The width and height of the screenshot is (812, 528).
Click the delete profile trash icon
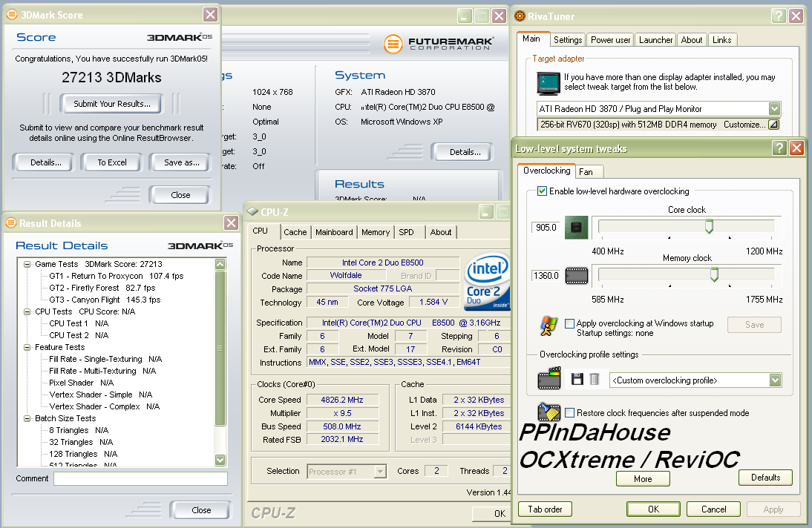(x=595, y=379)
